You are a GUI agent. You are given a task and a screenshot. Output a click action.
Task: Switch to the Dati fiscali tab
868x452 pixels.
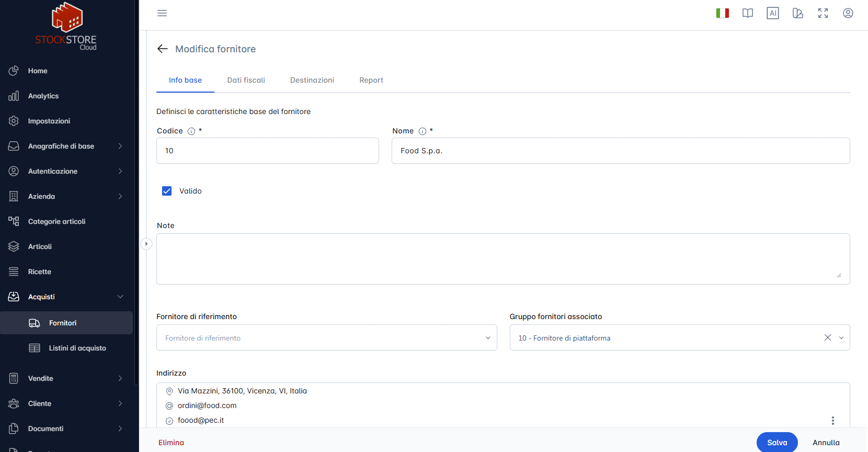pyautogui.click(x=246, y=80)
